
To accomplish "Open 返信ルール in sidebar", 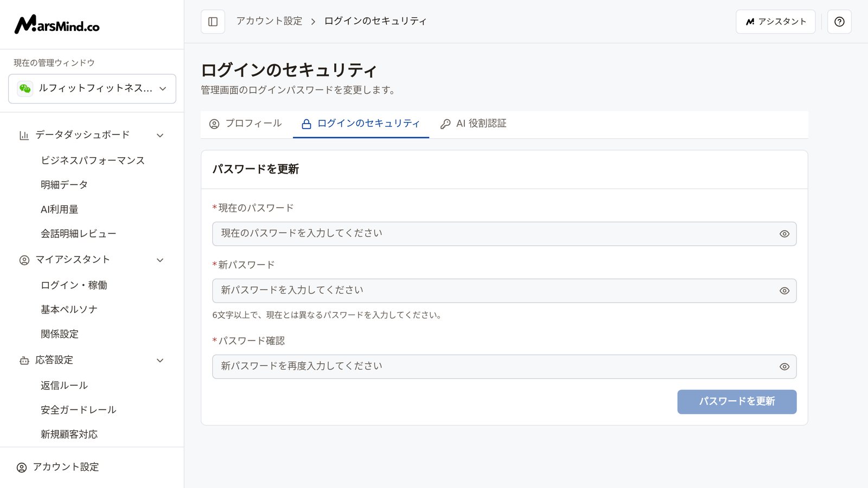I will pos(64,386).
